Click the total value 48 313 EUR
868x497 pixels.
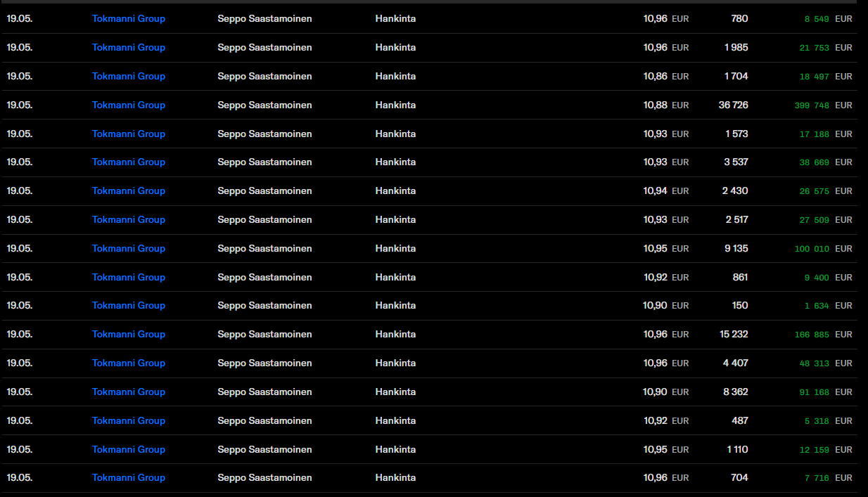point(826,363)
